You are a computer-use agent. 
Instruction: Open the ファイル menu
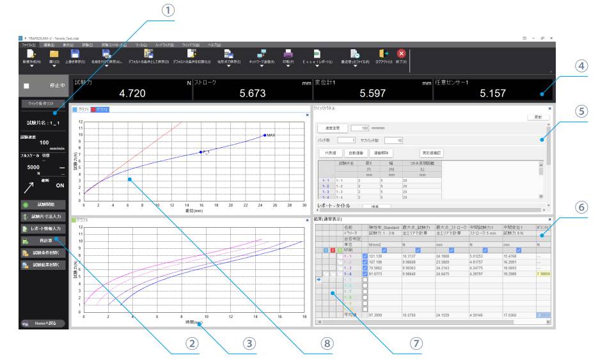click(28, 45)
